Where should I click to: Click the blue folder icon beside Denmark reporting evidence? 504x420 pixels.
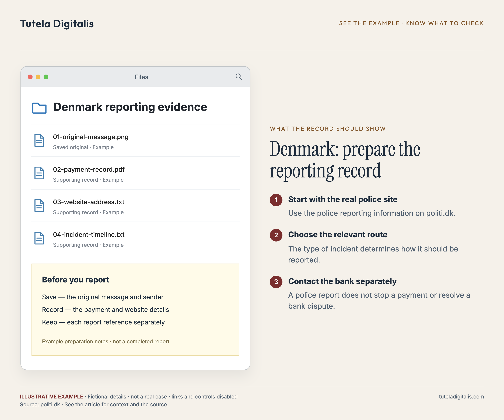(x=39, y=108)
